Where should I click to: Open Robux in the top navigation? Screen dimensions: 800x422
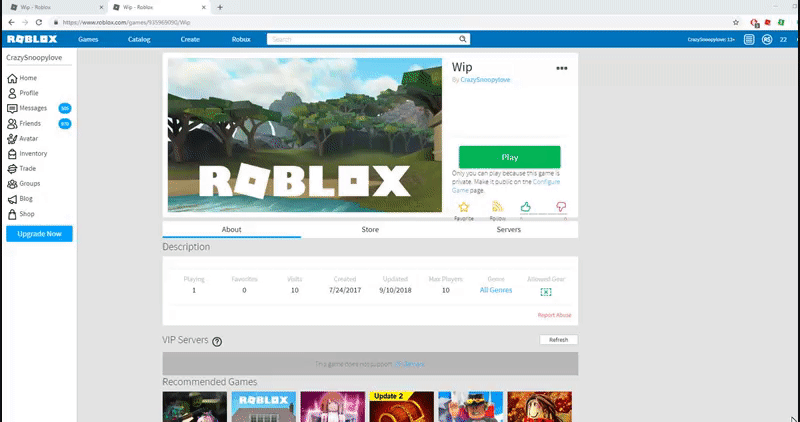tap(241, 39)
